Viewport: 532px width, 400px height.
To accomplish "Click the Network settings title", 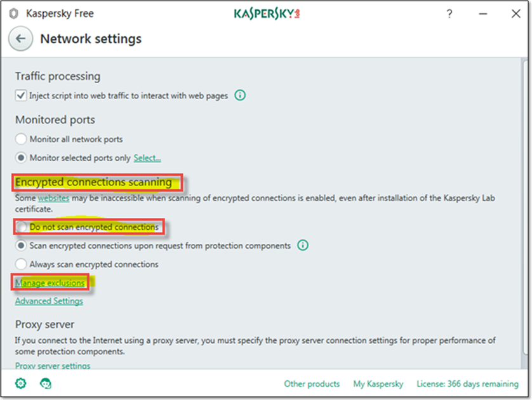I will pyautogui.click(x=91, y=39).
